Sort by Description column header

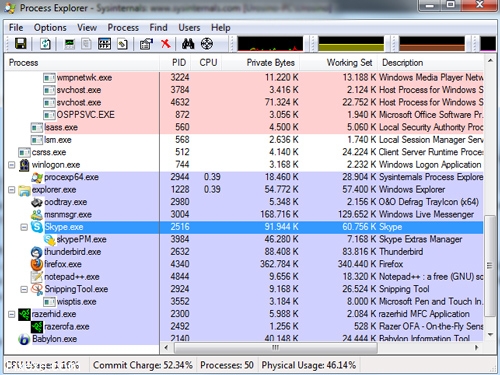click(x=430, y=63)
